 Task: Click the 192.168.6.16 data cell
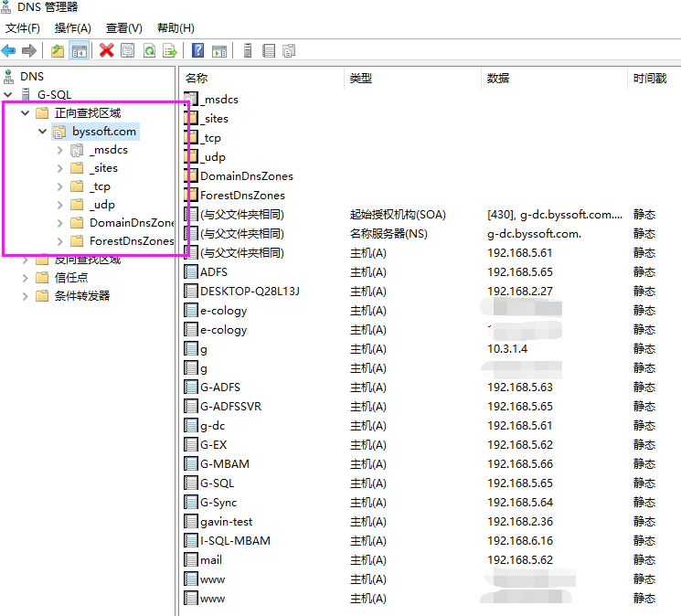[520, 541]
